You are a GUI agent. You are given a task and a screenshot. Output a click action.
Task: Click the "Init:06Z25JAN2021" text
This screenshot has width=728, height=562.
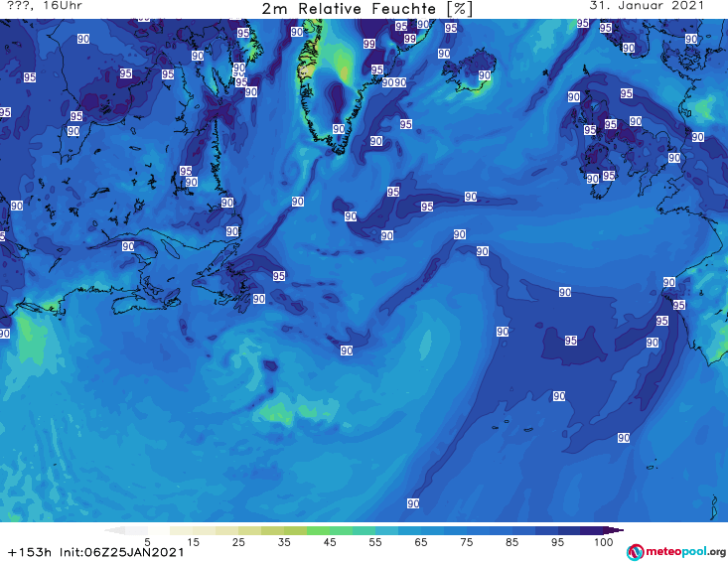(x=121, y=552)
